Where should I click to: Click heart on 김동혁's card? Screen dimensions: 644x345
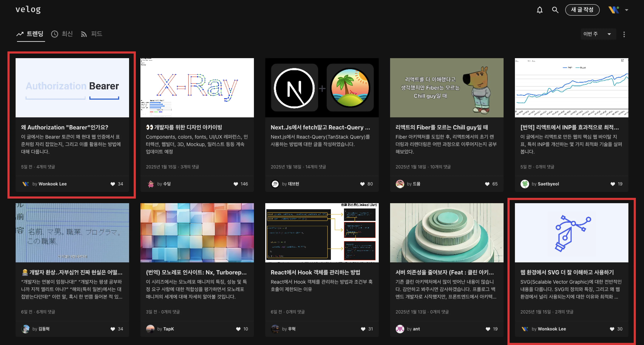click(113, 329)
